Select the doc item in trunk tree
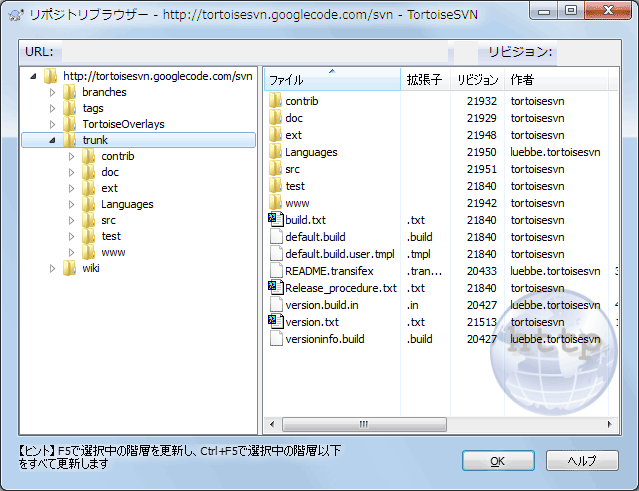The image size is (639, 491). click(110, 172)
